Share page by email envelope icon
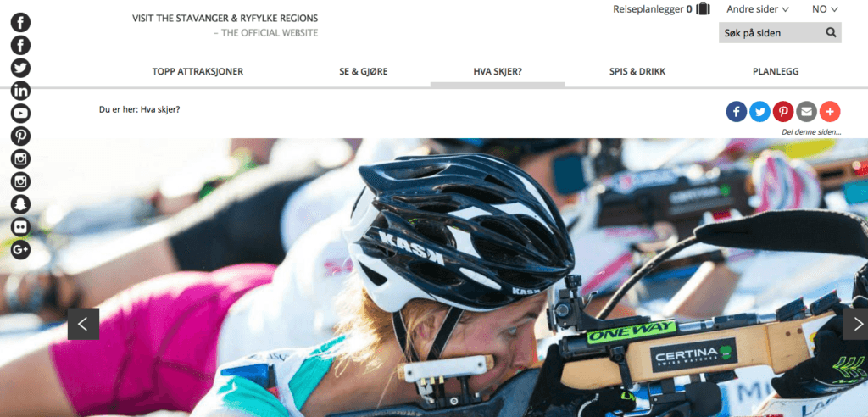Image resolution: width=868 pixels, height=417 pixels. tap(807, 112)
